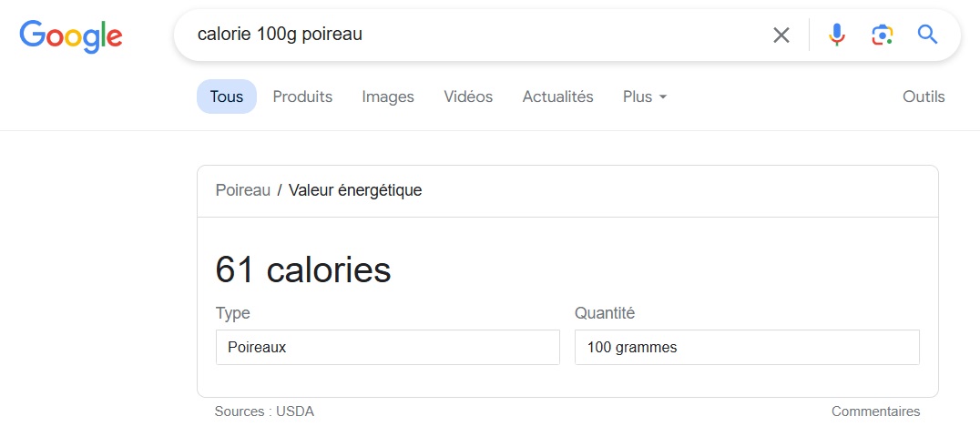Open the Quantité dropdown showing 100 grammes
The image size is (980, 447).
tap(747, 347)
